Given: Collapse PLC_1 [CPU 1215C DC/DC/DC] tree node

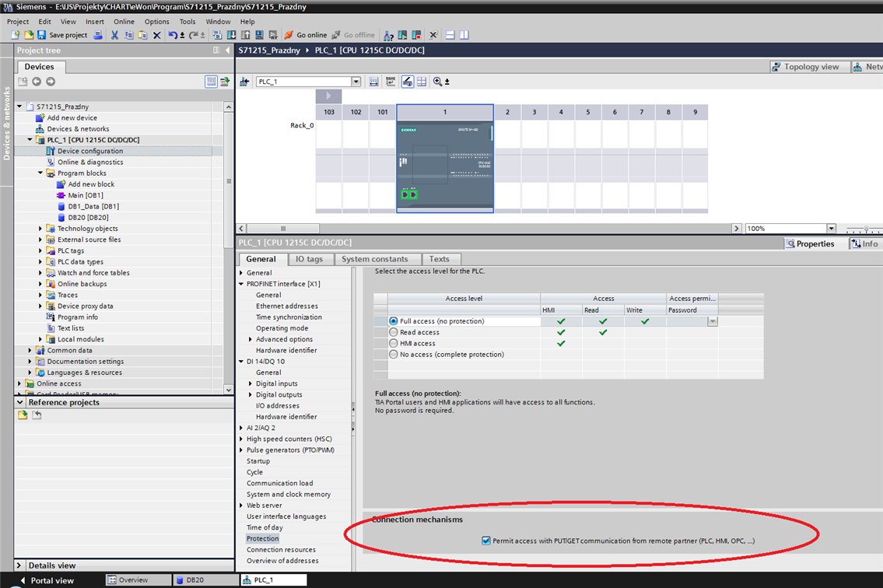Looking at the screenshot, I should 30,140.
